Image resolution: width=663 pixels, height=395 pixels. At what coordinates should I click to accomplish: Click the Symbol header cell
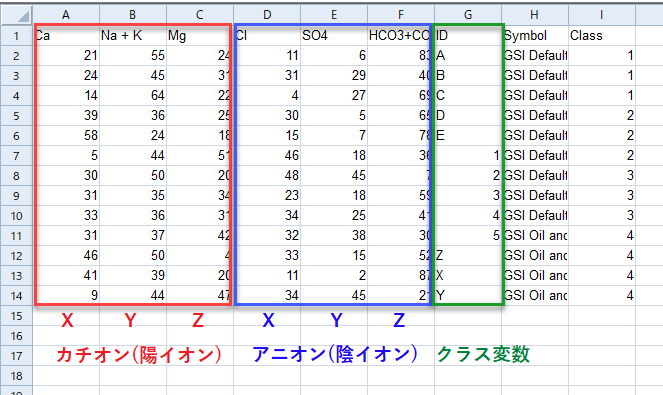coord(535,35)
